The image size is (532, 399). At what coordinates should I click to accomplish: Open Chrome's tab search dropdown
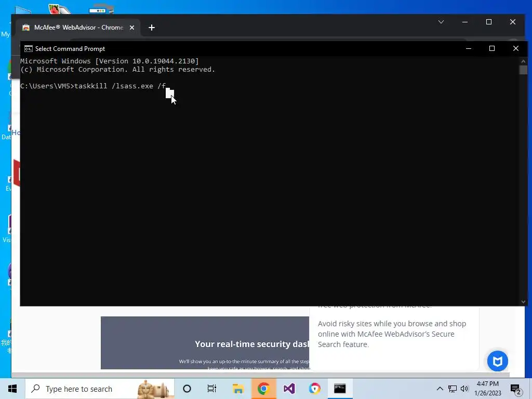(441, 22)
